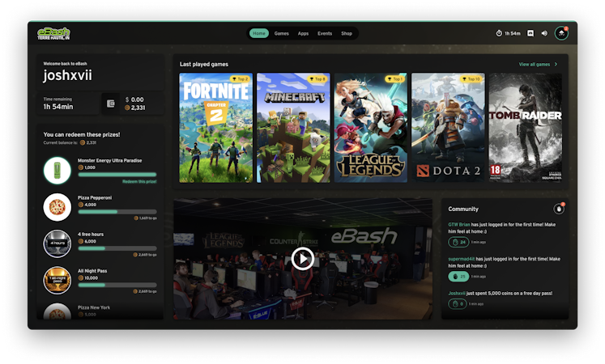
Task: Open the Games tab
Action: point(281,33)
